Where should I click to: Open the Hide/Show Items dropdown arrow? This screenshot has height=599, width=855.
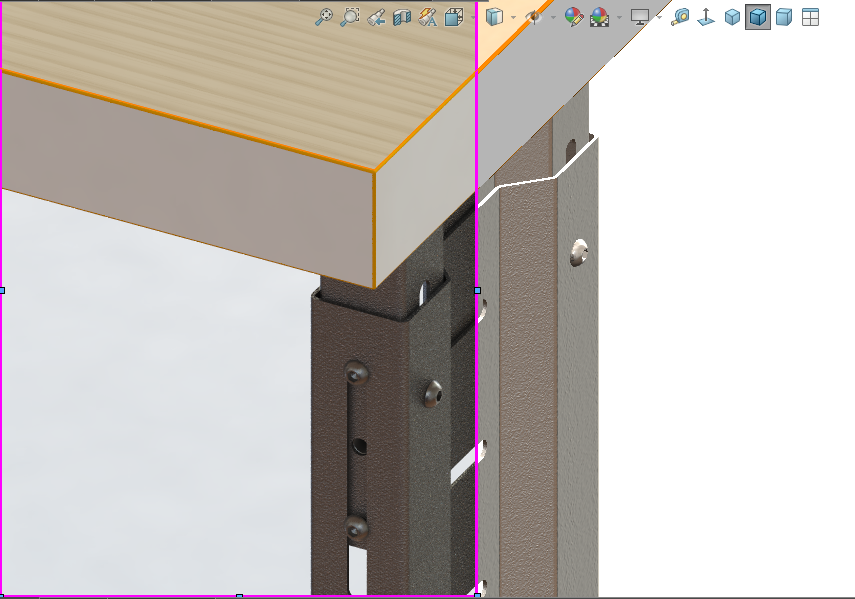553,17
